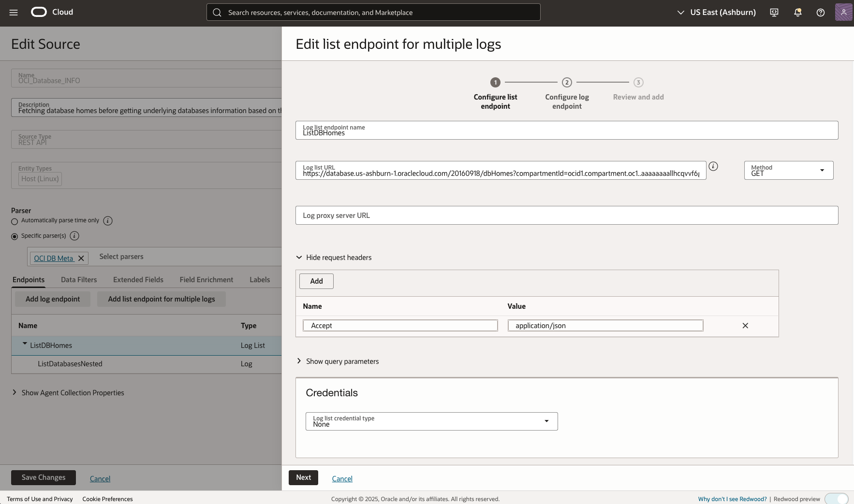Image resolution: width=854 pixels, height=504 pixels.
Task: Click the Cloud Shell monitor icon
Action: (774, 12)
